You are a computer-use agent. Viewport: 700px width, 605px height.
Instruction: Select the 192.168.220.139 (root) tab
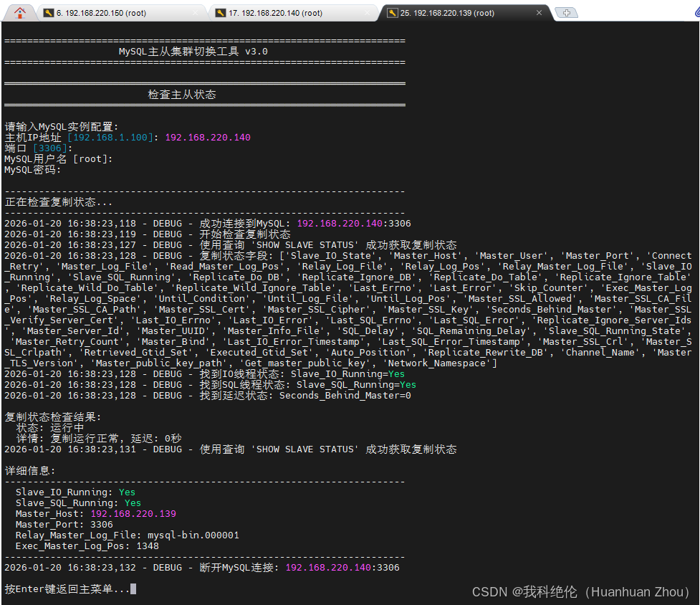click(x=464, y=13)
